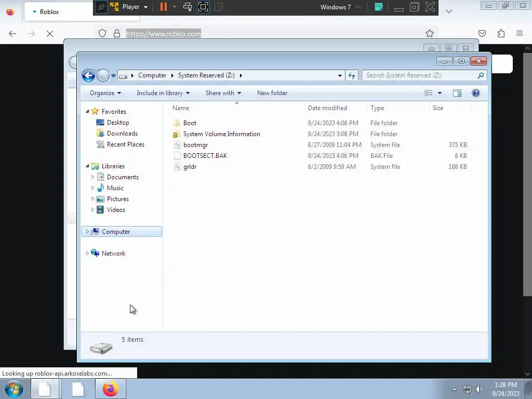The image size is (532, 399).
Task: Open the Firefox hamburger menu
Action: coord(520,33)
